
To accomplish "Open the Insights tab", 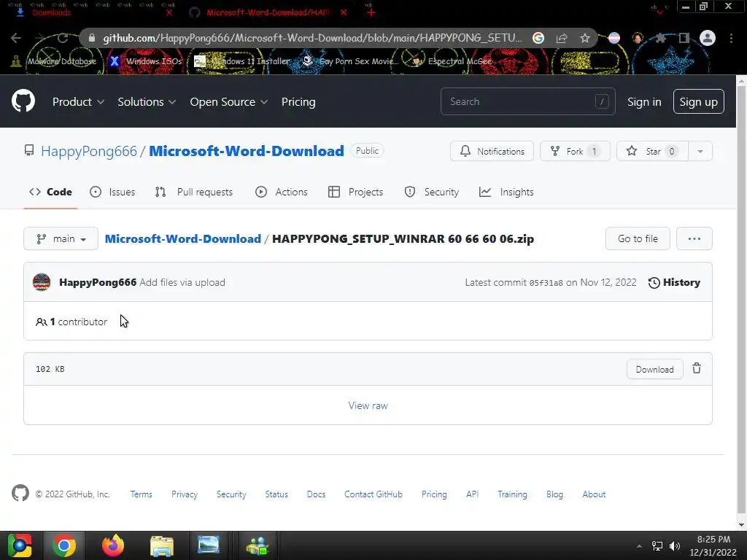I will tap(506, 192).
